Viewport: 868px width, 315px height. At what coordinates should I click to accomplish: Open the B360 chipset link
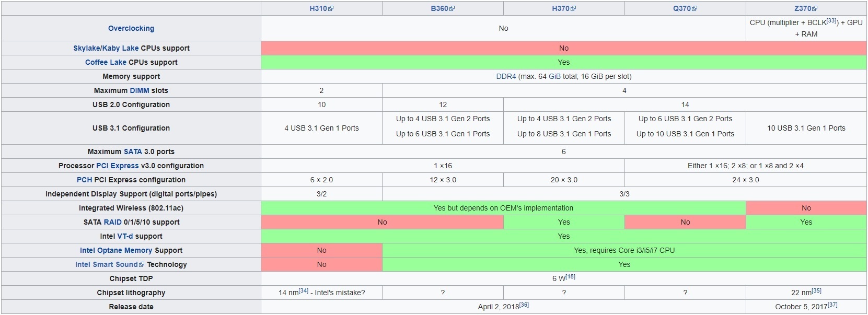(443, 8)
